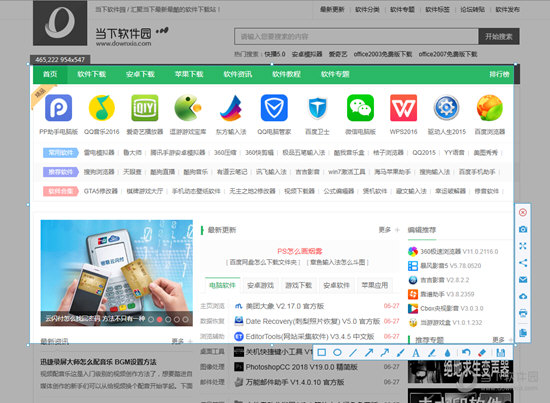Open the 驱动人生2015 gear icon
Screen dimensions: 550x403
coord(447,108)
